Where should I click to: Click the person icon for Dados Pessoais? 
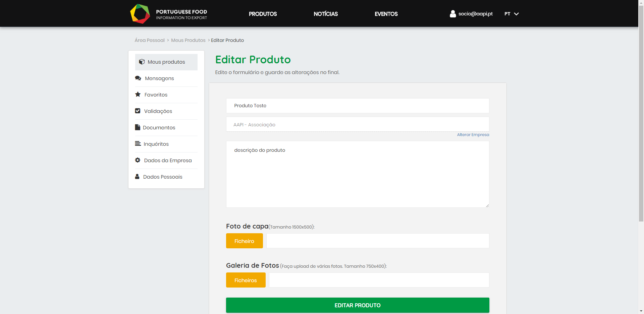point(137,177)
